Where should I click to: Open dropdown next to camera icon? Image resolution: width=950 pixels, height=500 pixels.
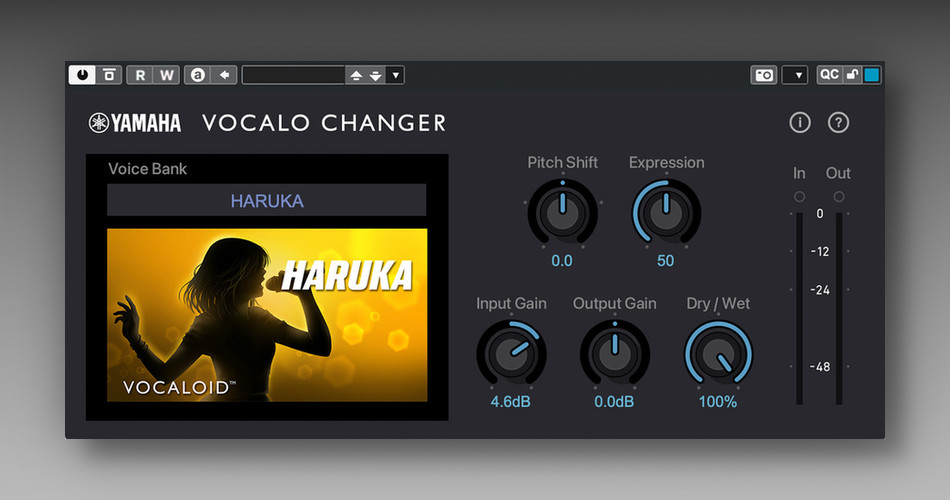coord(795,75)
